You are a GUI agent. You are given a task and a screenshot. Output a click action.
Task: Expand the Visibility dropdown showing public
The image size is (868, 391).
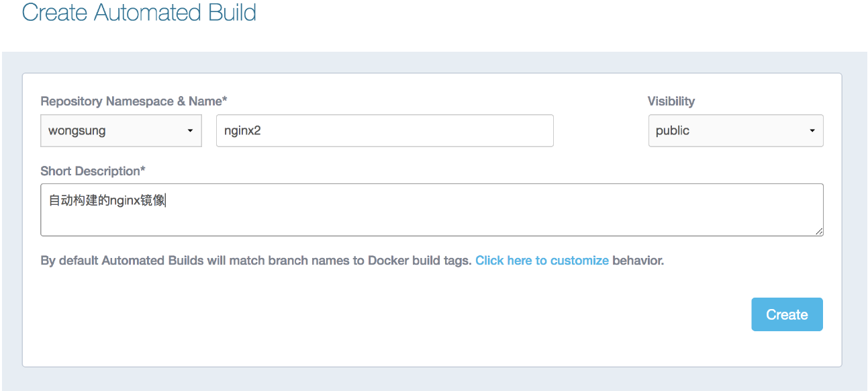736,130
